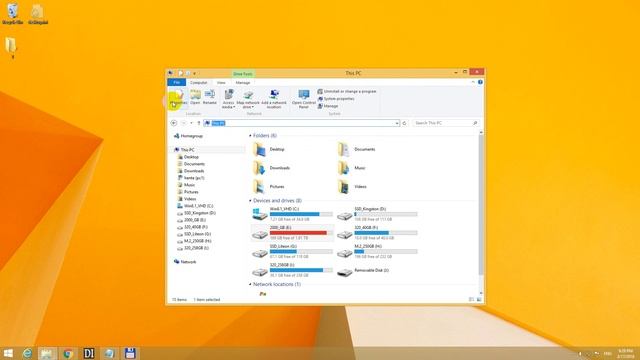Open the Recent locations dropdown arrow
This screenshot has height=360, width=640.
(x=191, y=123)
